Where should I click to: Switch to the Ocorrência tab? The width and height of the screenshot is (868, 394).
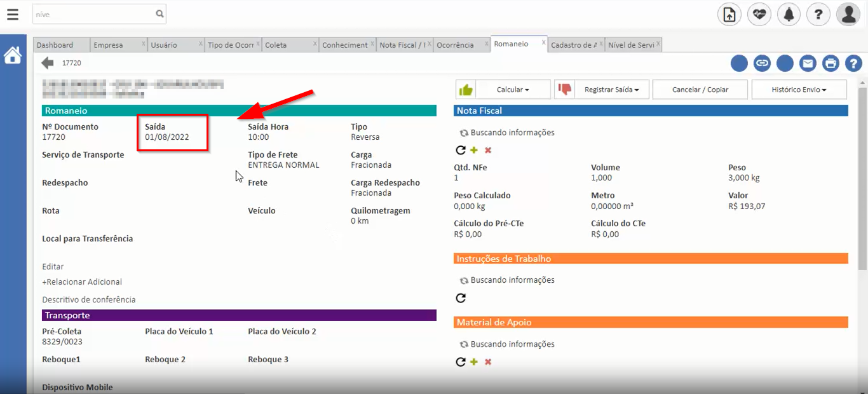[x=456, y=44]
